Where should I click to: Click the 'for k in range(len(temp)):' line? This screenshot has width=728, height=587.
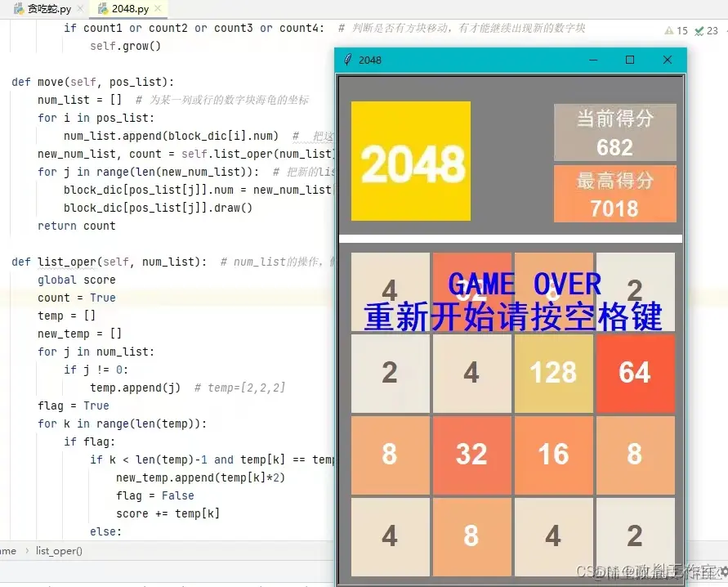[x=122, y=423]
